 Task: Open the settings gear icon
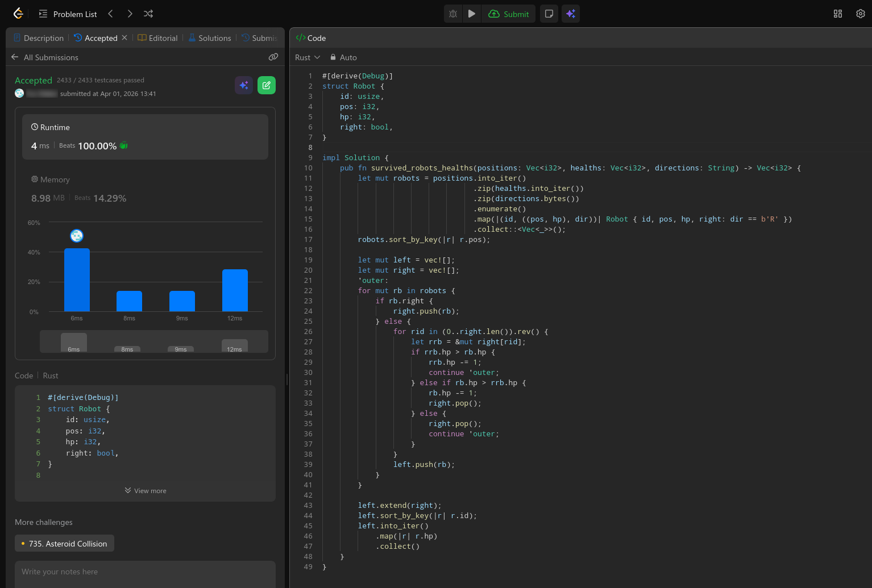[x=860, y=14]
